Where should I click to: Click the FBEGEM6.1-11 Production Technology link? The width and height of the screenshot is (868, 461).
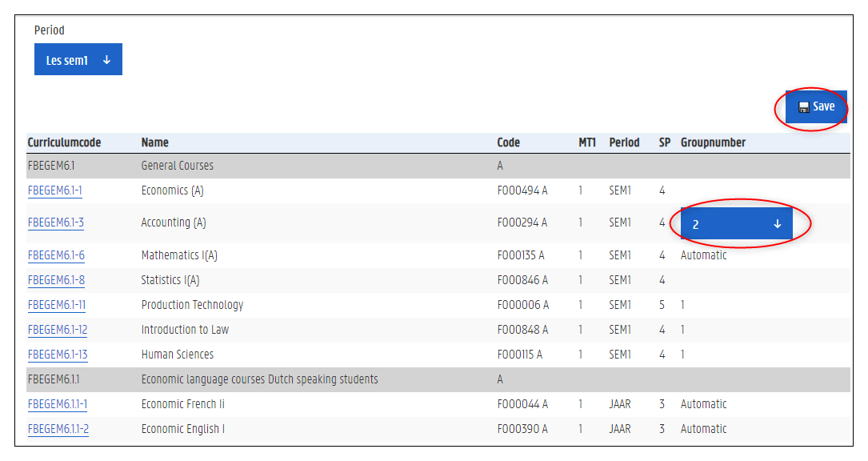pyautogui.click(x=56, y=305)
